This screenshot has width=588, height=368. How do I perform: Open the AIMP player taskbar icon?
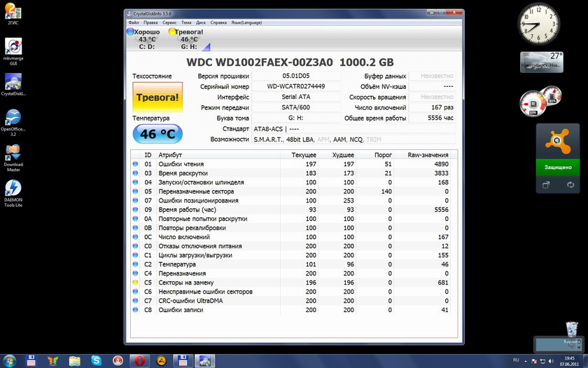click(161, 361)
